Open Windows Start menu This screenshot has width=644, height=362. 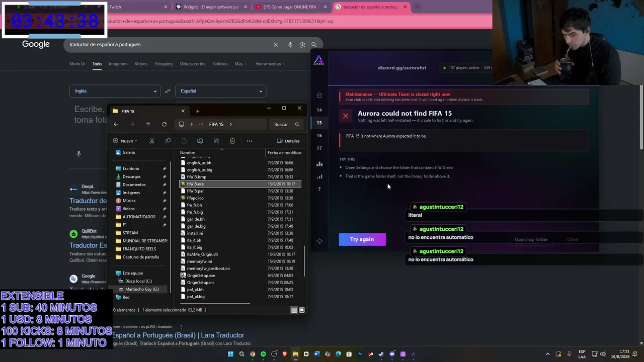coord(231,354)
